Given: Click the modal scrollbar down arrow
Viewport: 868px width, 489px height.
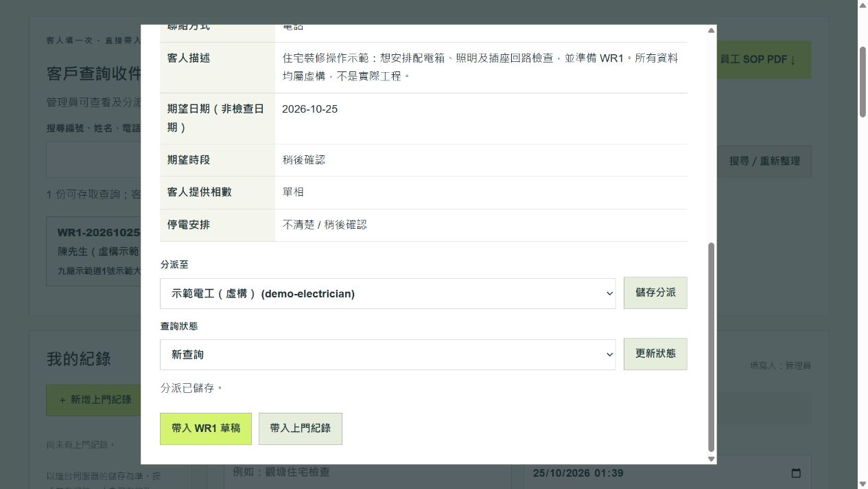Looking at the screenshot, I should (x=711, y=459).
